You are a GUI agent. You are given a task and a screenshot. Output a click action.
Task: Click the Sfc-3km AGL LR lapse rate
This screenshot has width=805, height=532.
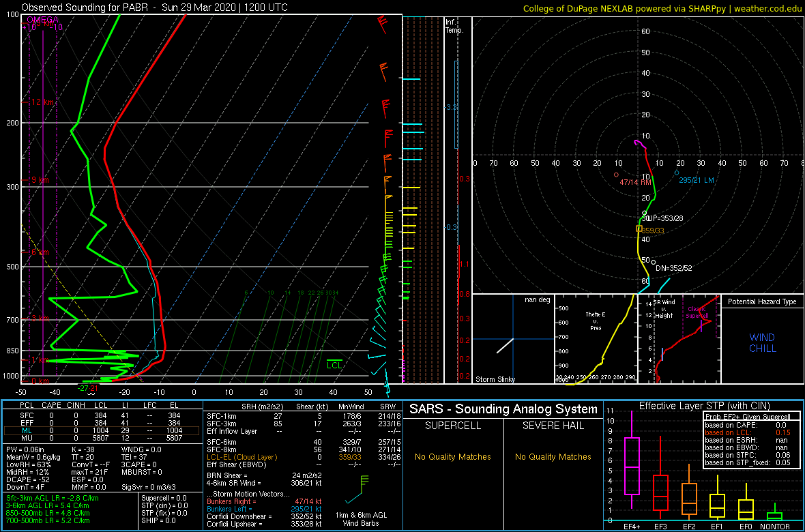click(x=51, y=498)
